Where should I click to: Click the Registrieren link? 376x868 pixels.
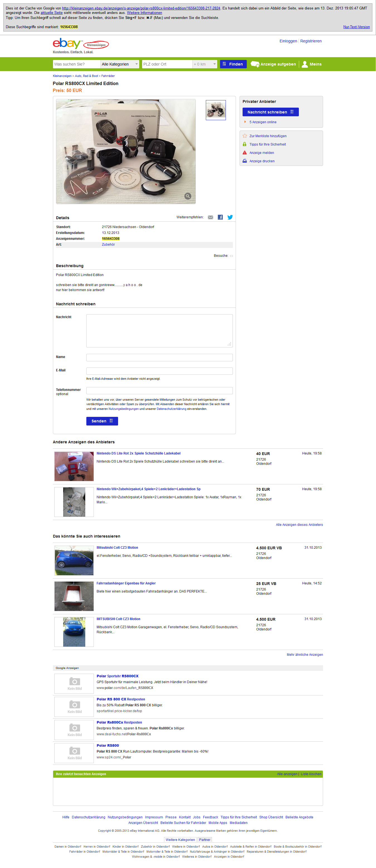pos(311,41)
